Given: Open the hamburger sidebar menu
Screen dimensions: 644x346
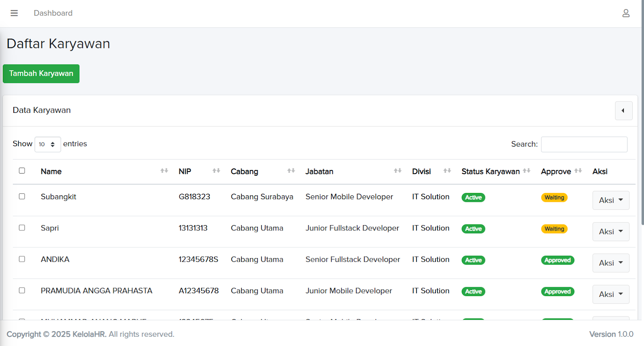Looking at the screenshot, I should 14,13.
